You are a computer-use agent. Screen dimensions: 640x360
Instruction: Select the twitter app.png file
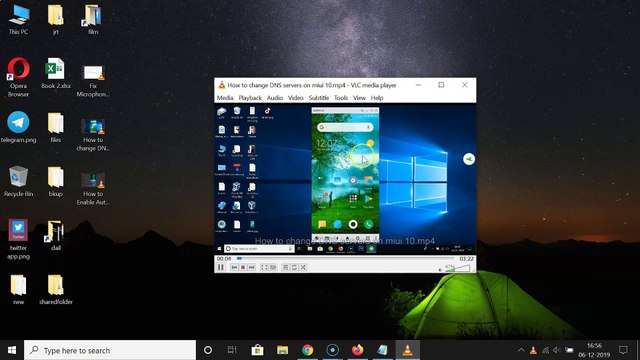[18, 240]
